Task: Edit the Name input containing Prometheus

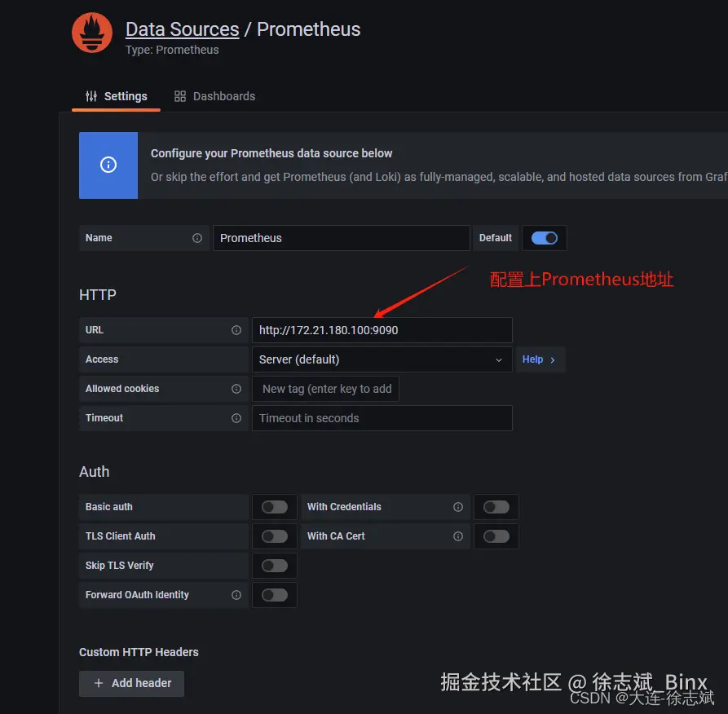Action: pyautogui.click(x=342, y=238)
